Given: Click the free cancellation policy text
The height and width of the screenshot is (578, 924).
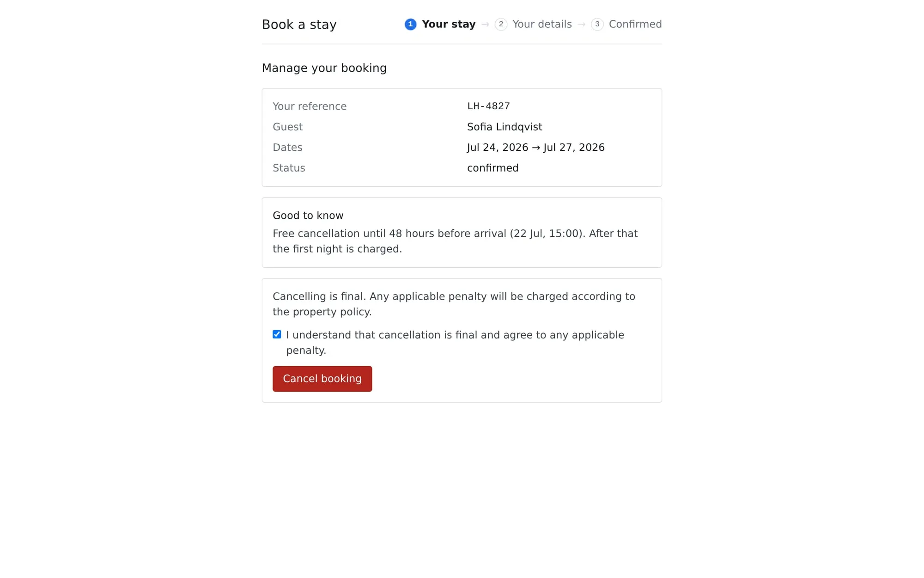Looking at the screenshot, I should coord(455,241).
